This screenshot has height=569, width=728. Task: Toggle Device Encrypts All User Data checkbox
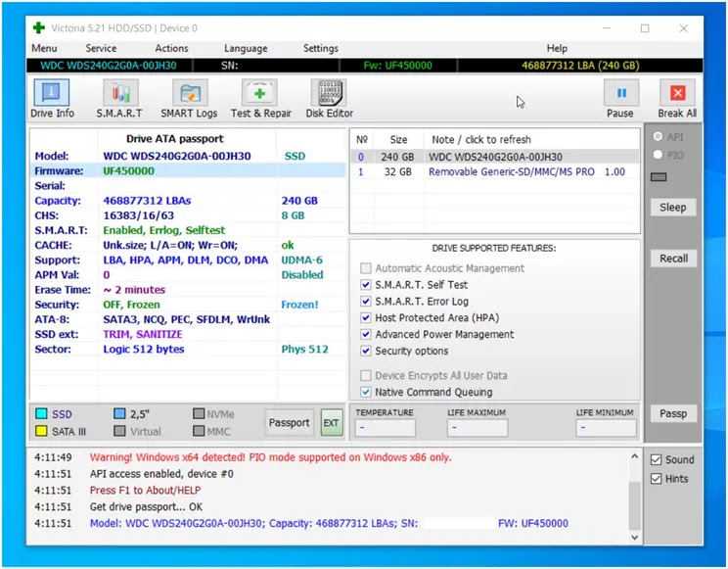pyautogui.click(x=366, y=375)
